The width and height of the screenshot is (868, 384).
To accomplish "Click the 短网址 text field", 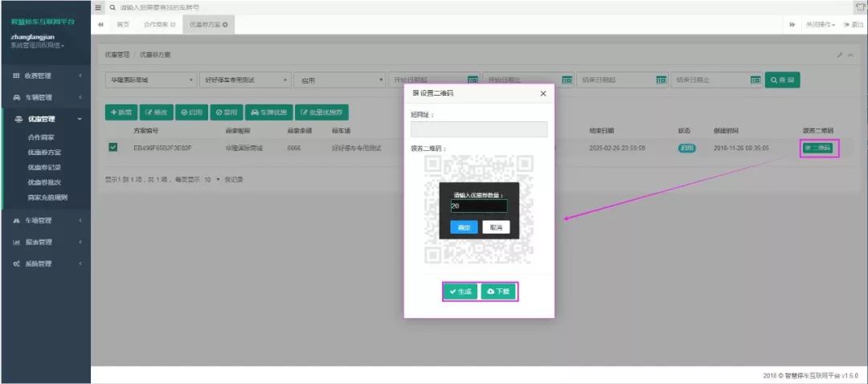I will 479,129.
